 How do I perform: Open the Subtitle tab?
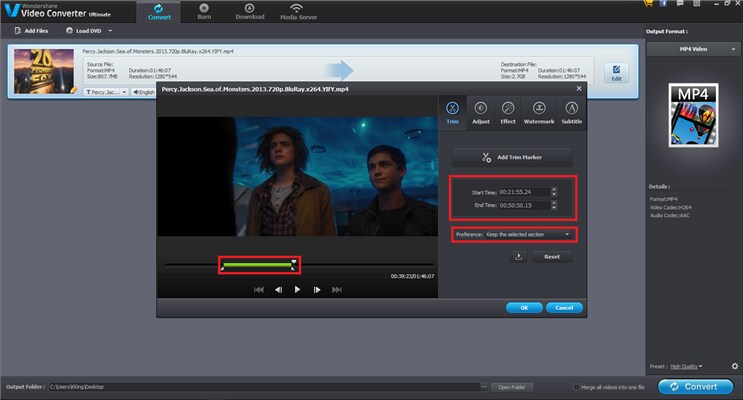571,113
